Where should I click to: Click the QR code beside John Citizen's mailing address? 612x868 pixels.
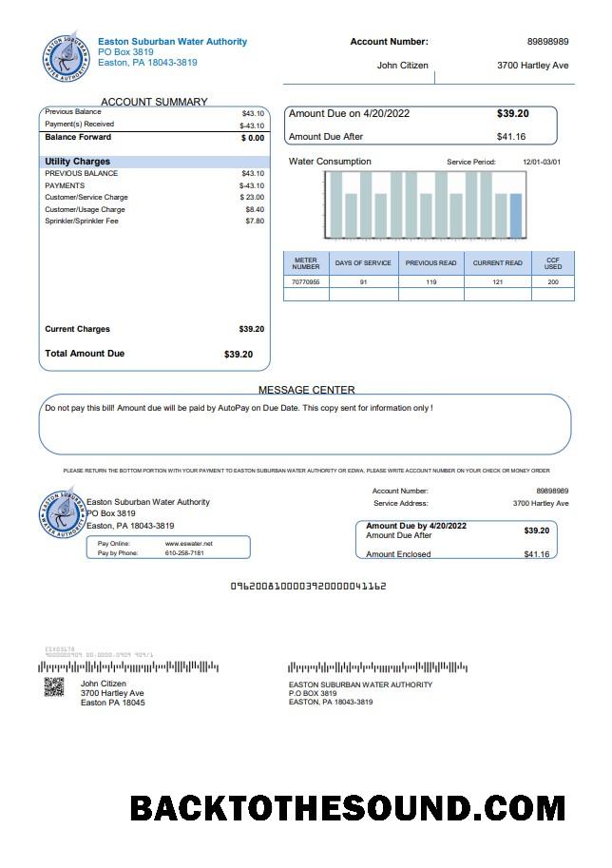pos(54,687)
